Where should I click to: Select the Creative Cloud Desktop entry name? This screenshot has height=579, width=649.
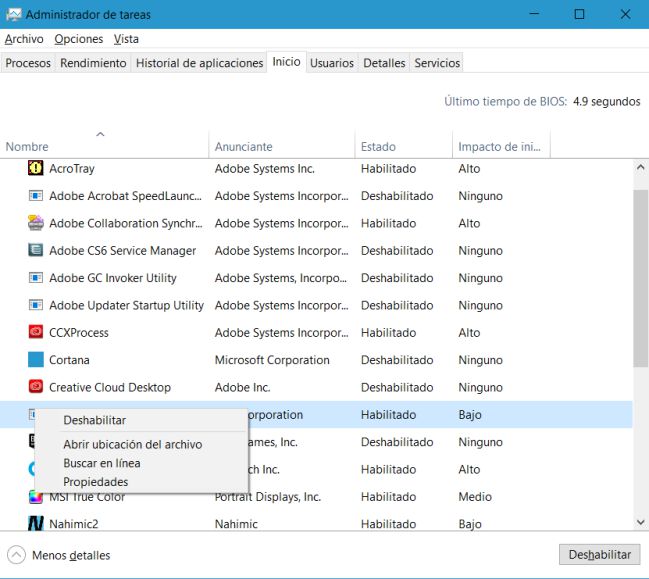(x=110, y=387)
